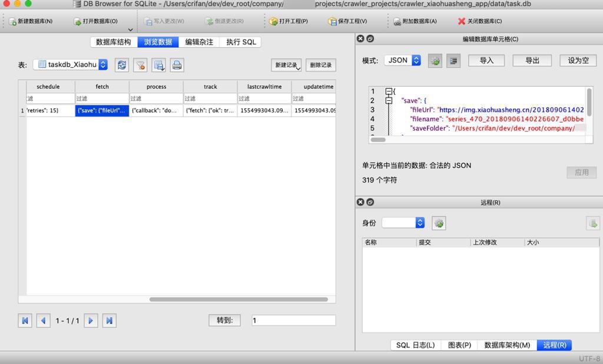Click clear all filters icon

pyautogui.click(x=140, y=65)
